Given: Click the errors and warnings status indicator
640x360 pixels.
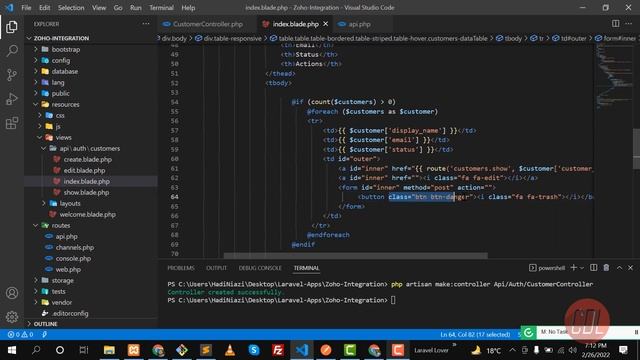Looking at the screenshot, I should pyautogui.click(x=20, y=334).
